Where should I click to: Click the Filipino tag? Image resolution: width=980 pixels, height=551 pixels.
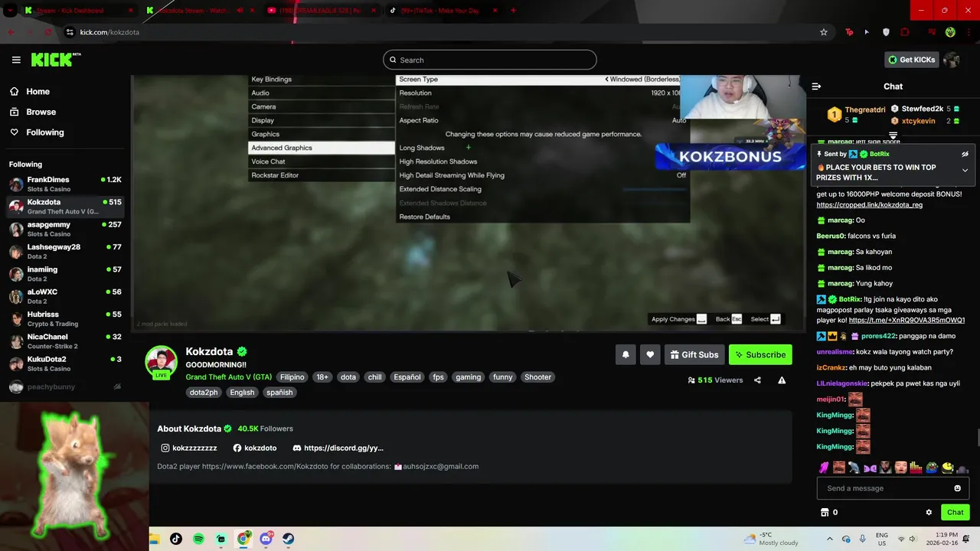[292, 377]
